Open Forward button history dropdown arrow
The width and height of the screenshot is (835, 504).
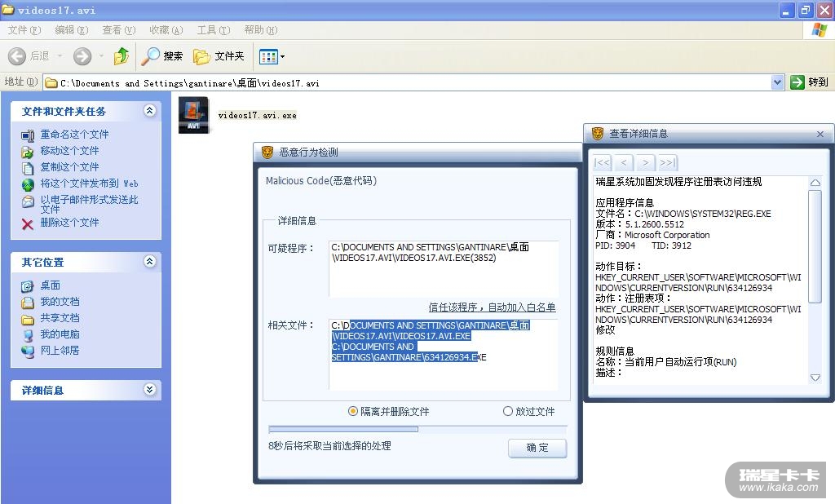click(100, 56)
